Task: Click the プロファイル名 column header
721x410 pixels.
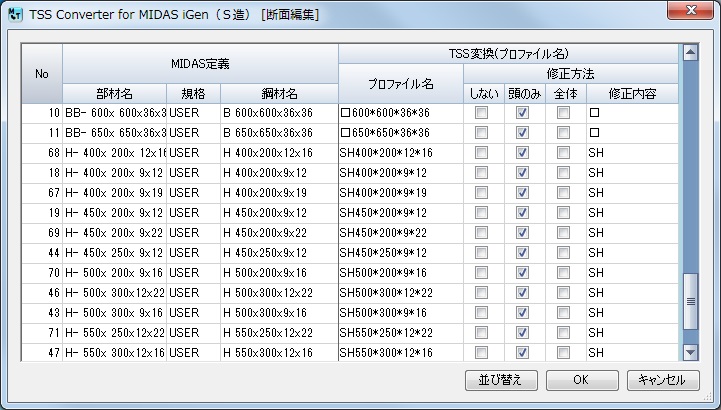Action: pos(401,84)
